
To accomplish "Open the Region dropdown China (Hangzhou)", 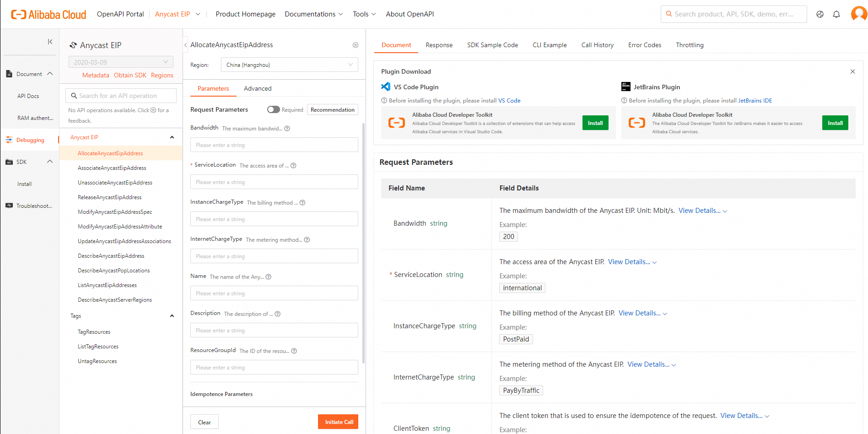I will pyautogui.click(x=289, y=65).
